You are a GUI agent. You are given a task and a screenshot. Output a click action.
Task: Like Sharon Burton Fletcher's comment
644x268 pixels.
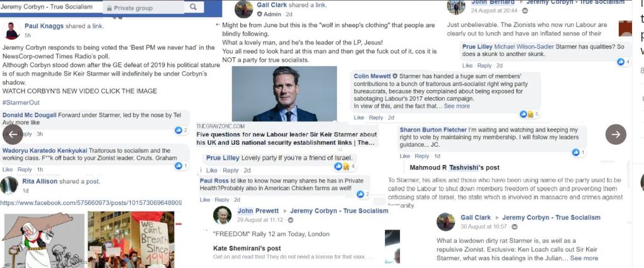coord(404,156)
